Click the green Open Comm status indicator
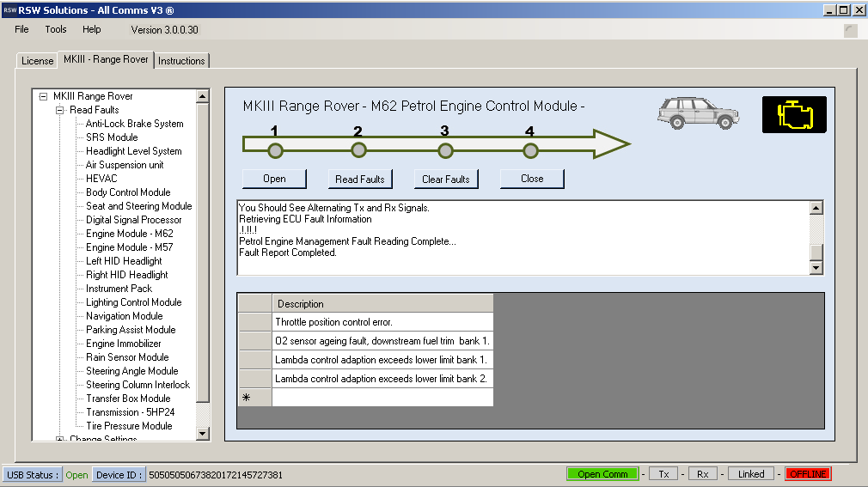The image size is (868, 487). (602, 474)
